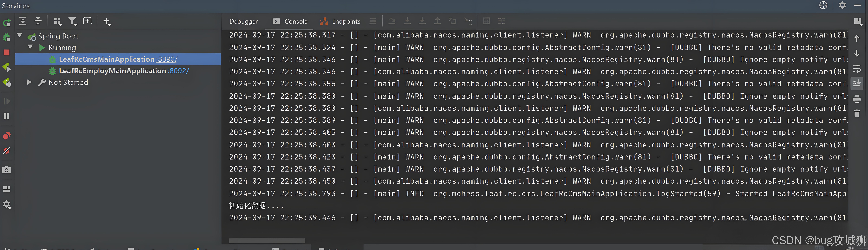Image resolution: width=868 pixels, height=250 pixels.
Task: Open the Add Service plus dropdown
Action: (107, 22)
